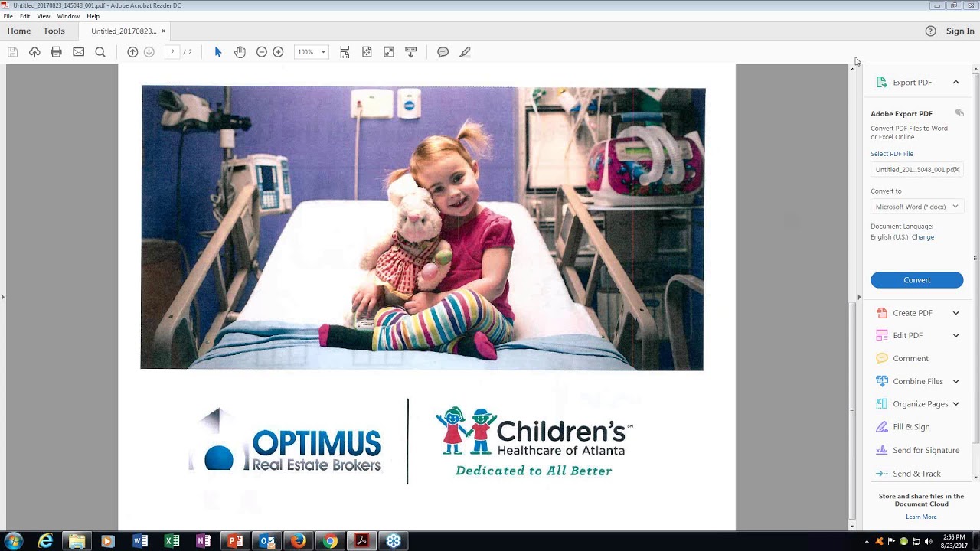Click the Export PDF tool label
The height and width of the screenshot is (551, 980).
click(912, 82)
